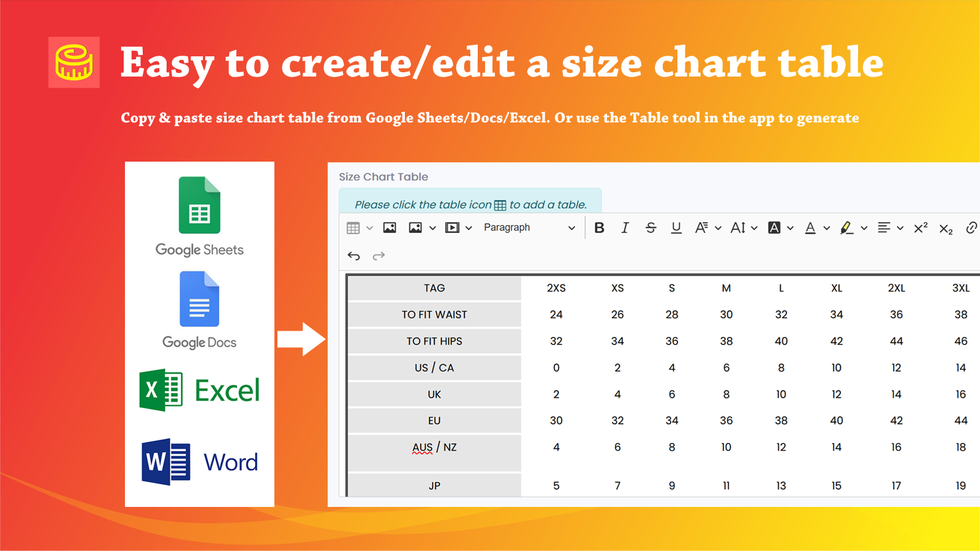980x551 pixels.
Task: Embed a media video using the media icon
Action: pyautogui.click(x=451, y=227)
